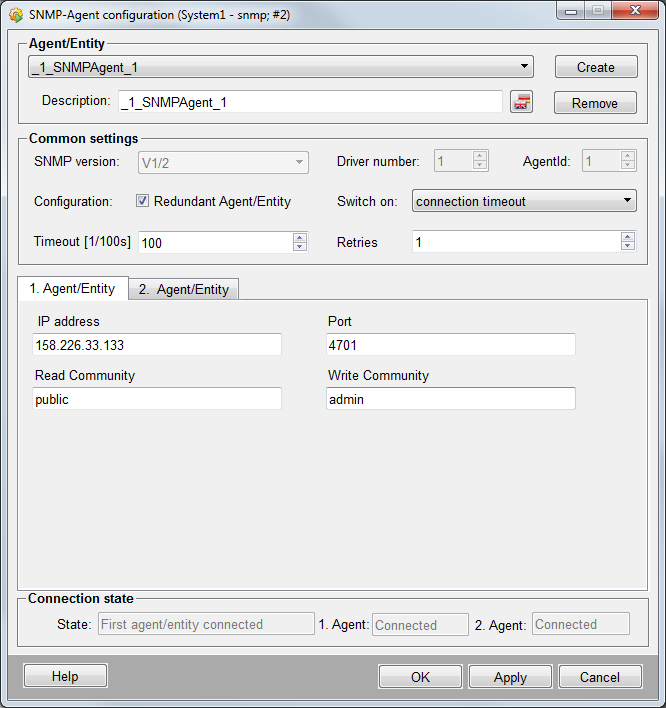Image resolution: width=666 pixels, height=708 pixels.
Task: Select the 1. Agent/Entity tab
Action: 72,288
